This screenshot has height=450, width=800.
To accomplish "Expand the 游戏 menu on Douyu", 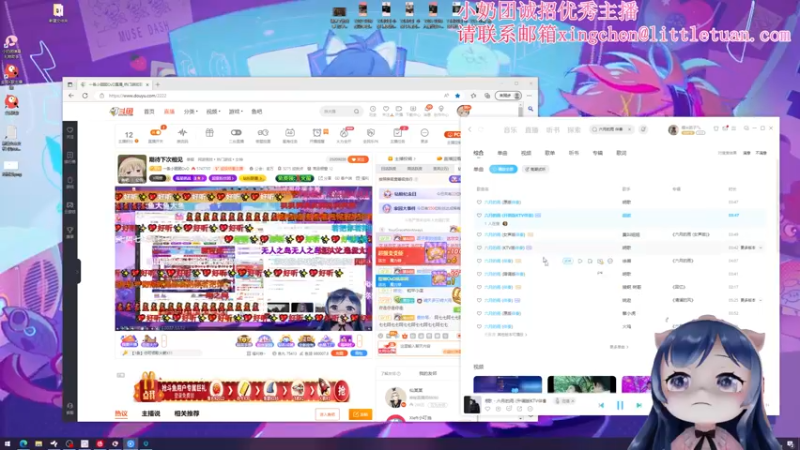I will click(x=235, y=112).
